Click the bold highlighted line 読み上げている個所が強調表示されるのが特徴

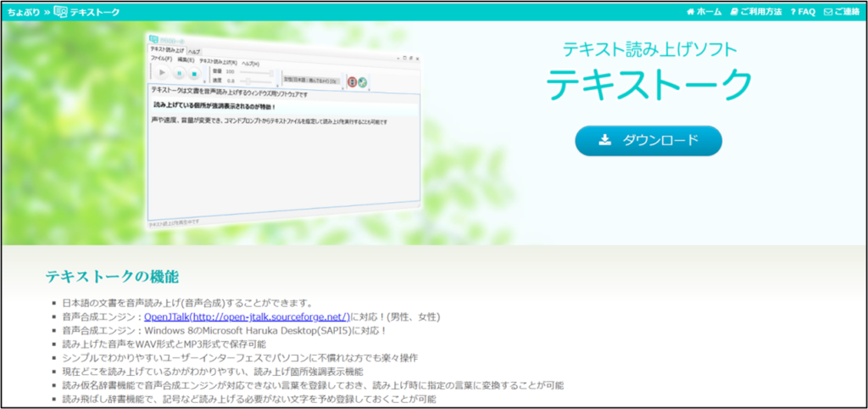click(x=214, y=105)
